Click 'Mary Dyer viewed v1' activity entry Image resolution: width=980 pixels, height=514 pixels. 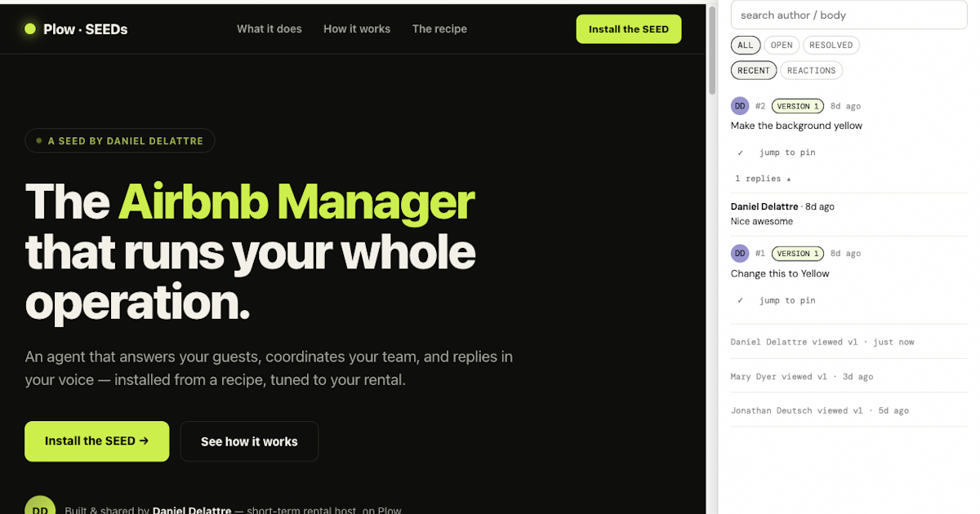click(802, 376)
